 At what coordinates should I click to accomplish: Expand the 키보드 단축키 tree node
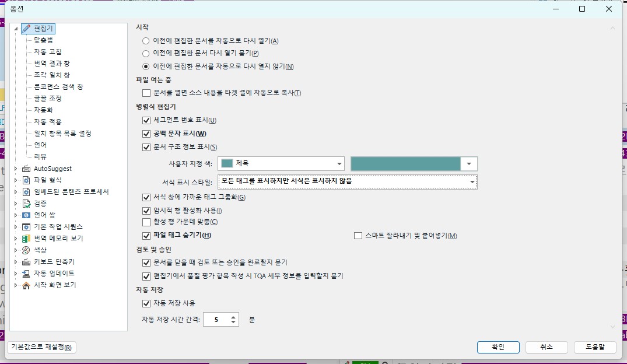(16, 262)
